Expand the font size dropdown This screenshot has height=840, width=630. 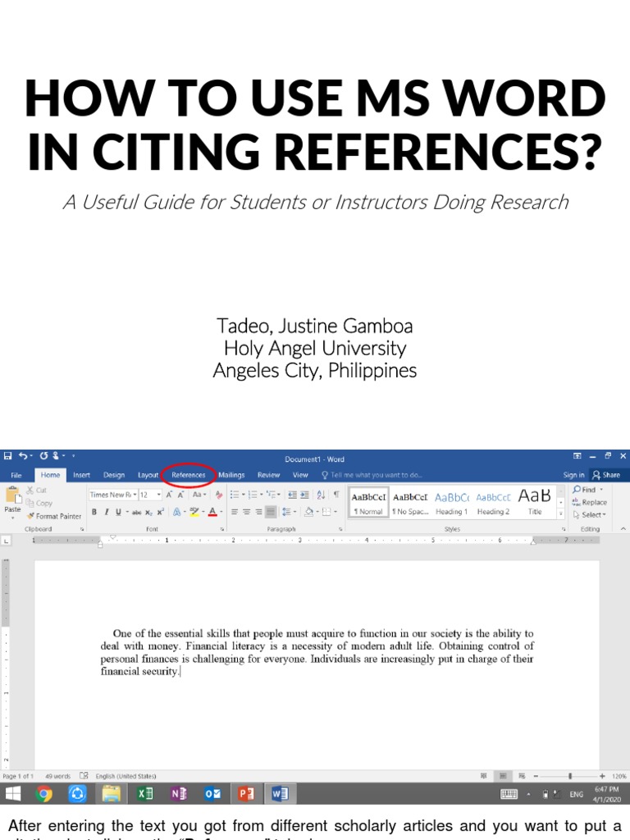(158, 495)
